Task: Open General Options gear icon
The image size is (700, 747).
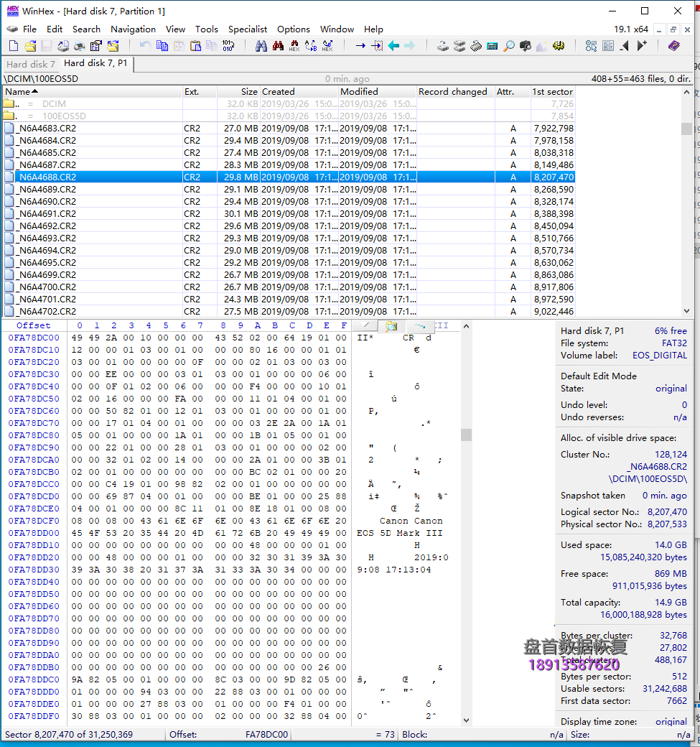Action: tap(559, 46)
